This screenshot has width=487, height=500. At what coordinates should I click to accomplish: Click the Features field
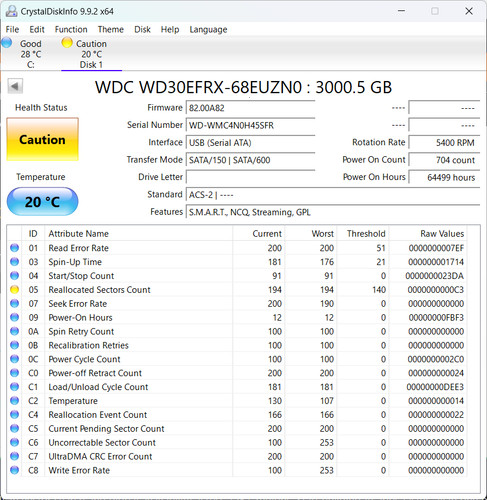pyautogui.click(x=333, y=212)
